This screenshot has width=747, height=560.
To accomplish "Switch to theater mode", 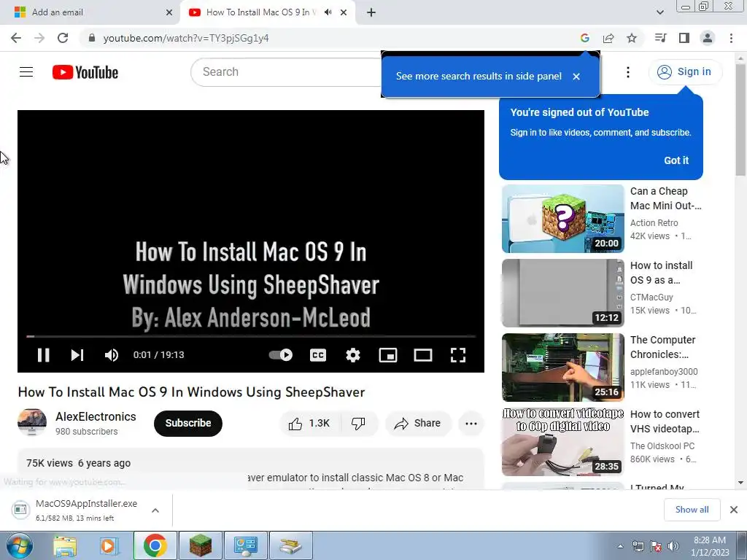I will pyautogui.click(x=423, y=355).
